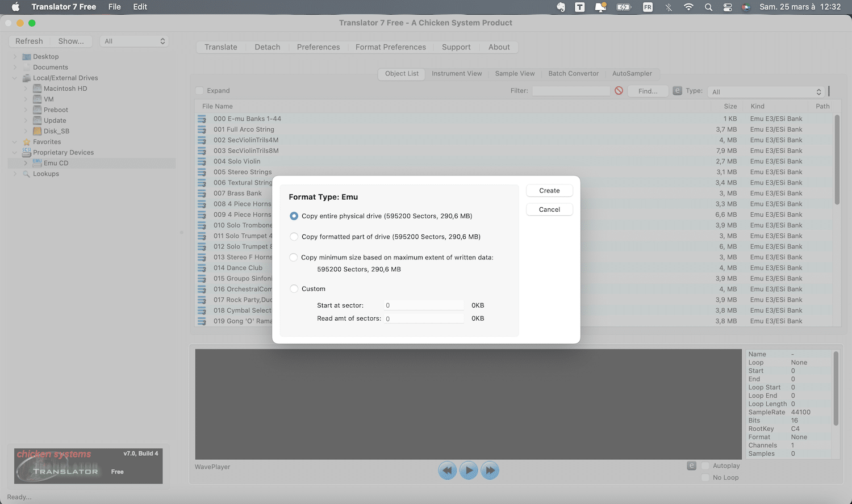Open macOS Control Center icon
852x504 pixels.
[x=728, y=7]
